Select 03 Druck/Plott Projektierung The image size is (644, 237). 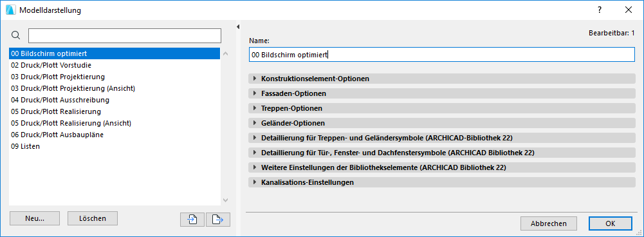(115, 77)
